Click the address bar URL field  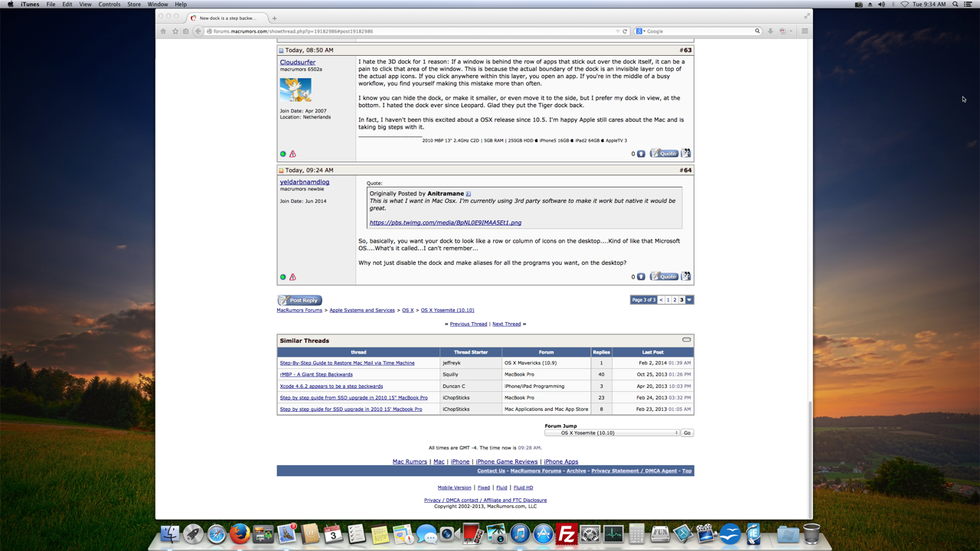413,31
